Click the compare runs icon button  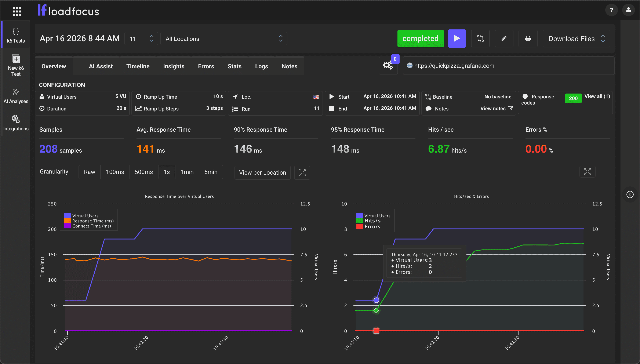tap(480, 39)
